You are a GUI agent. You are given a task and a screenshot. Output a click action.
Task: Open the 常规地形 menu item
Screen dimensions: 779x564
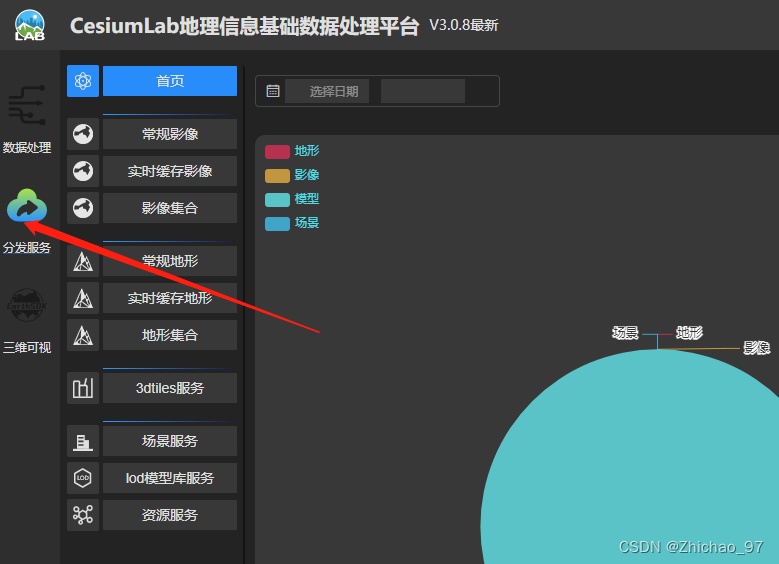[170, 261]
